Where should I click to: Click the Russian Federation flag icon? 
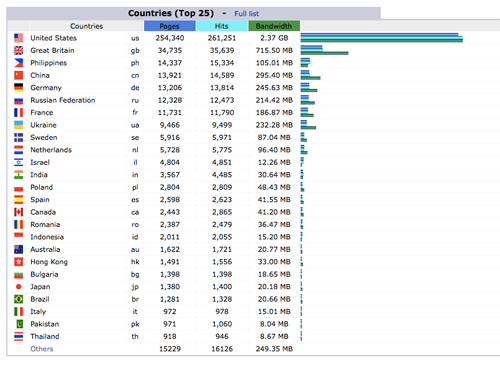click(x=19, y=100)
